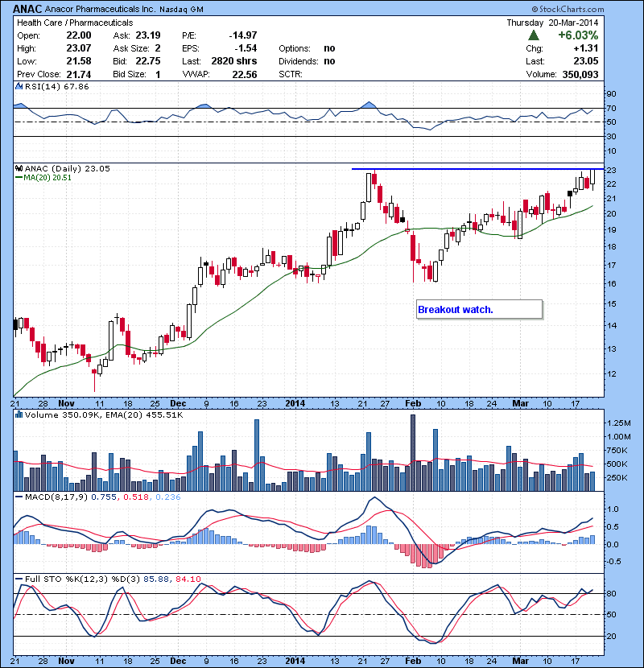644x668 pixels.
Task: Click the VWAP value 22.56
Action: [x=245, y=74]
